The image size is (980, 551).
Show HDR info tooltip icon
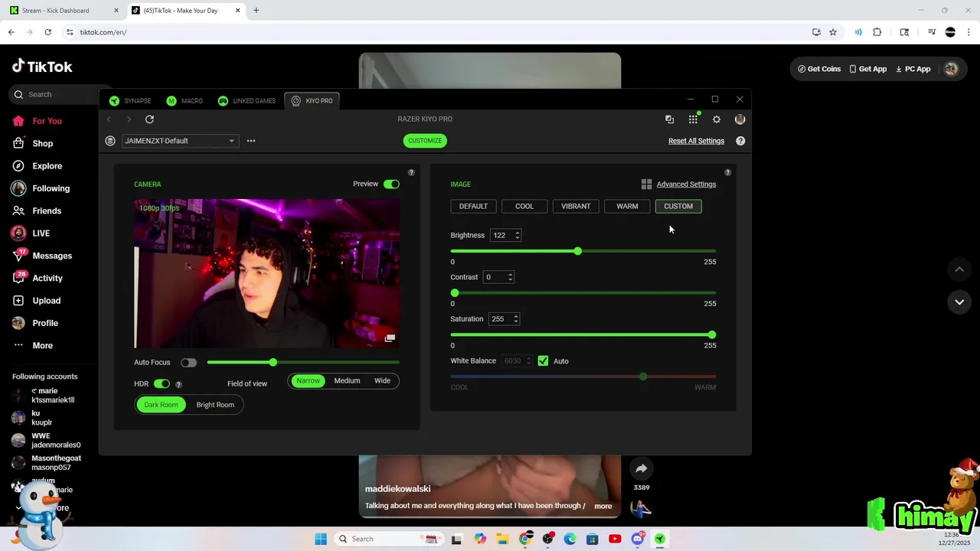point(178,384)
